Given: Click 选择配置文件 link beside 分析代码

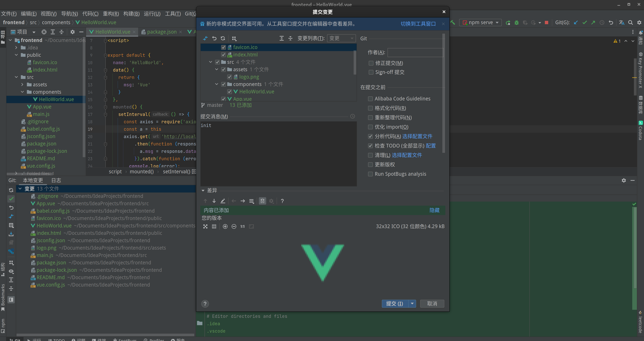Looking at the screenshot, I should click(417, 136).
